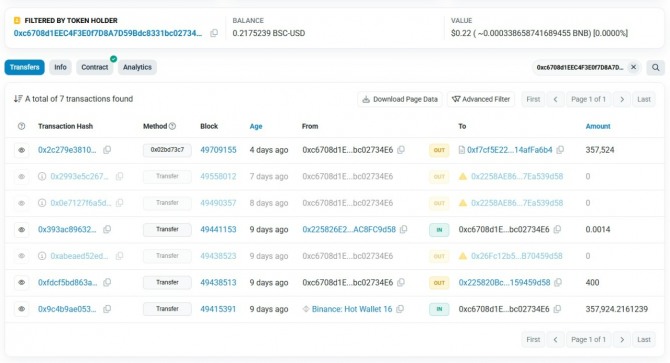The image size is (670, 363).
Task: Go to previous page using bottom chevron
Action: pos(555,340)
